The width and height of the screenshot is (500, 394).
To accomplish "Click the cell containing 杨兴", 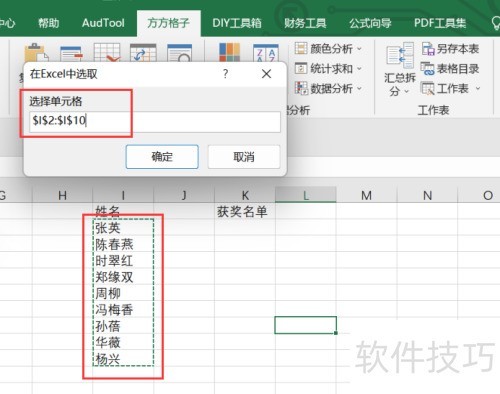I will 123,358.
